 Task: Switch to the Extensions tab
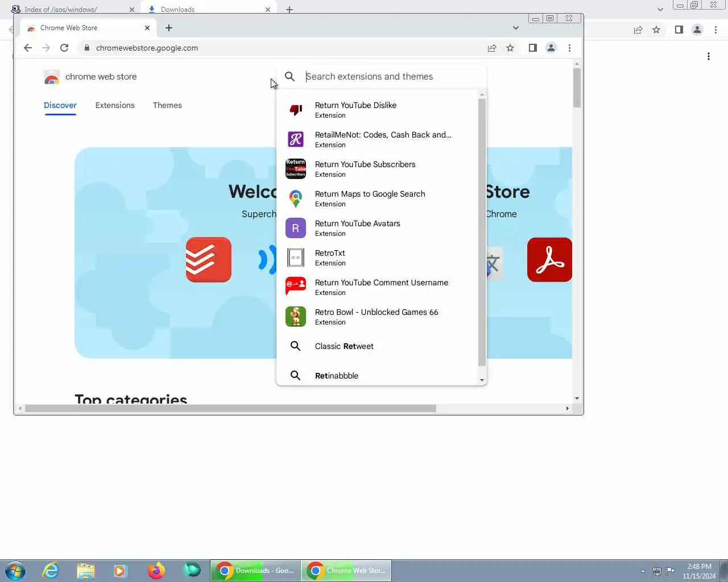click(115, 105)
